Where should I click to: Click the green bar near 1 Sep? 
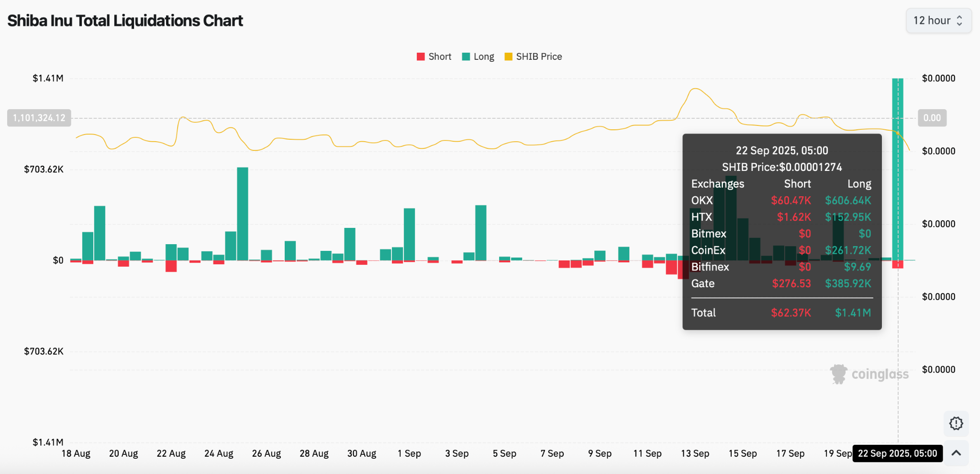(x=409, y=235)
